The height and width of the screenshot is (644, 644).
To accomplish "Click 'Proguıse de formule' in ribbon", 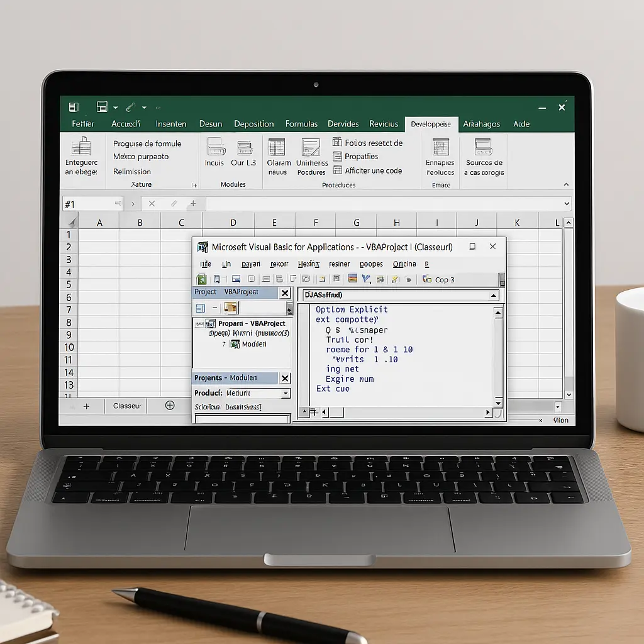I will (147, 143).
